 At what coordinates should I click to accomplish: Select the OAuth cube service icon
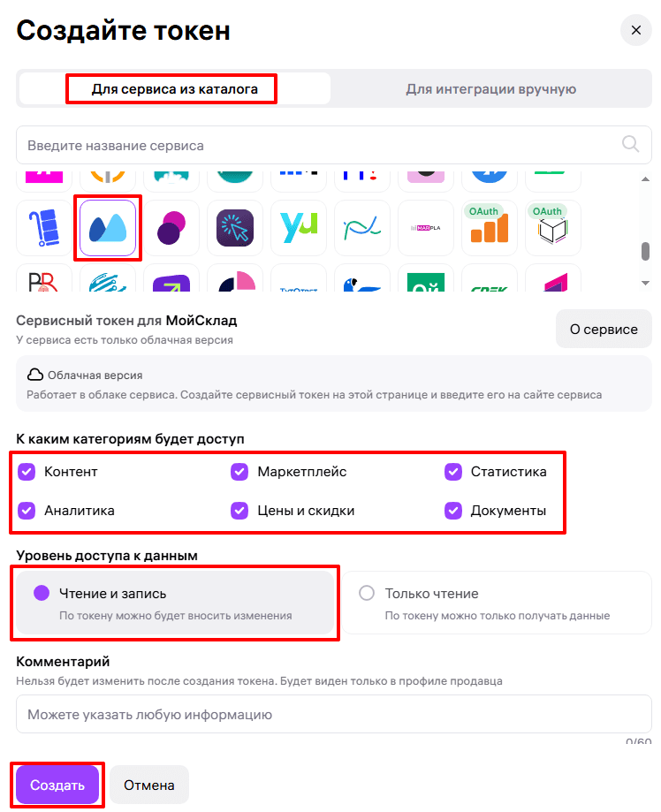[552, 228]
